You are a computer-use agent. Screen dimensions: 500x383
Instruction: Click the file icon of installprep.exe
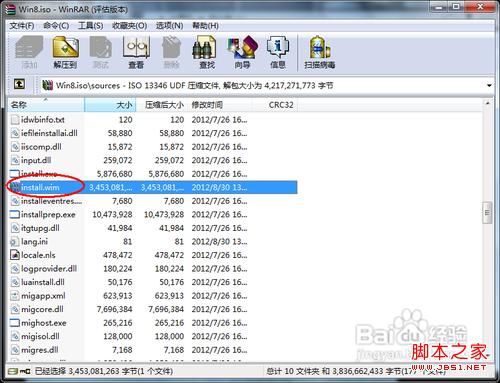coord(15,215)
